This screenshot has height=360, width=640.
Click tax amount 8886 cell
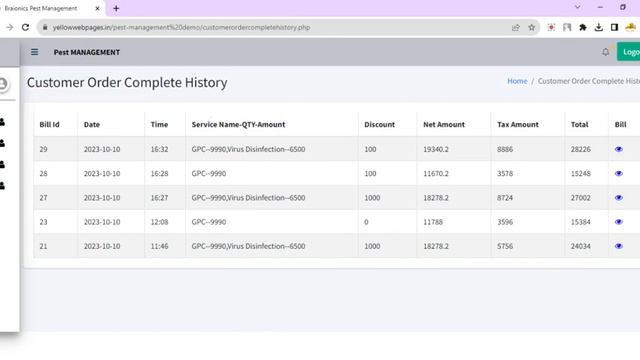528,149
